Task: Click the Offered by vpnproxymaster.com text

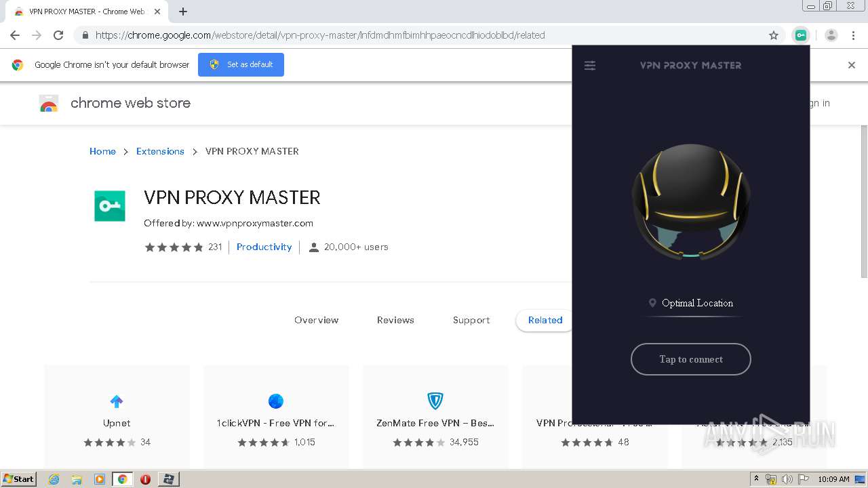Action: pyautogui.click(x=229, y=223)
